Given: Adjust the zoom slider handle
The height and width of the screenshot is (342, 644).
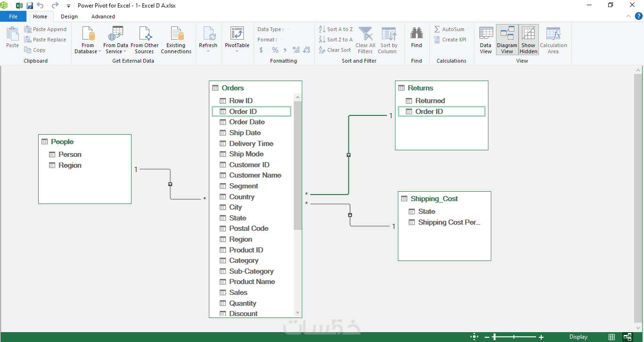Looking at the screenshot, I should pyautogui.click(x=494, y=337).
